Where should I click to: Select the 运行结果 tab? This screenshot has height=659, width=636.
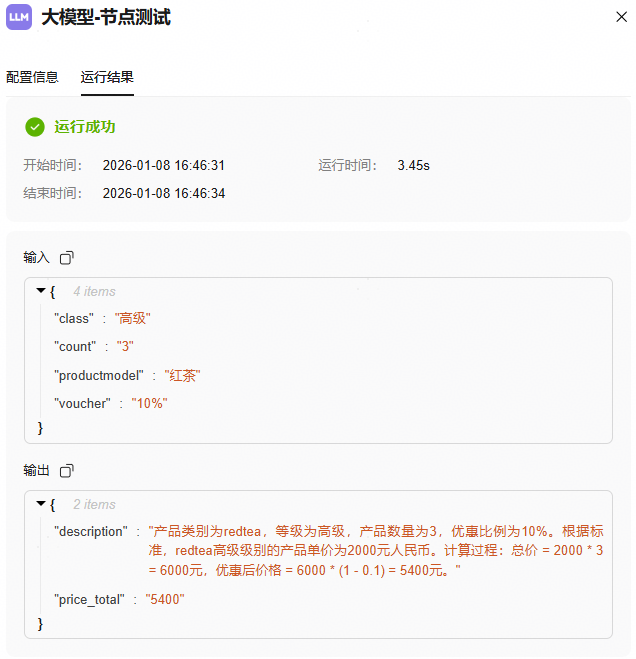(107, 77)
